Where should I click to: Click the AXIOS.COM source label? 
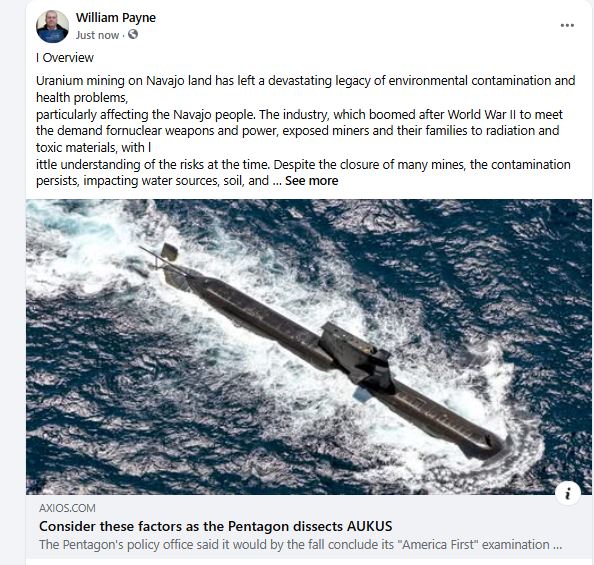coord(67,508)
